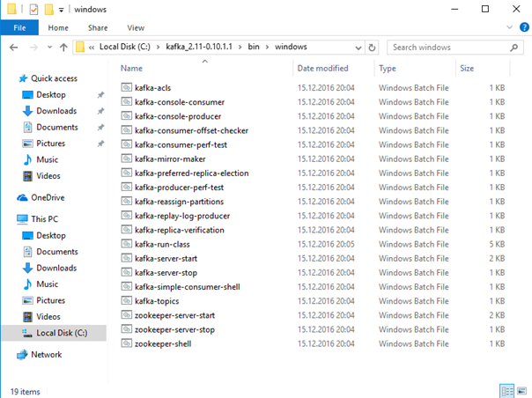
Task: Click the Local Disk (C:) drive icon
Action: [27, 333]
